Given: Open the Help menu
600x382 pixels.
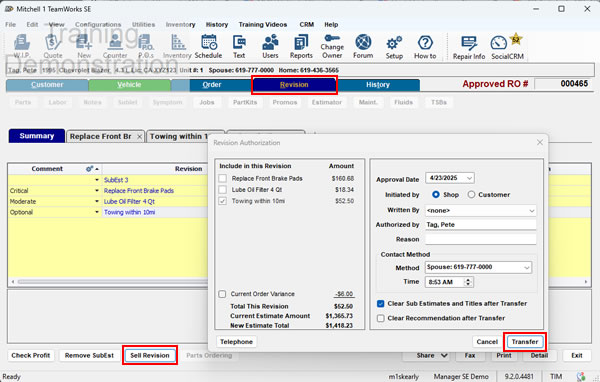Looking at the screenshot, I should pos(331,24).
